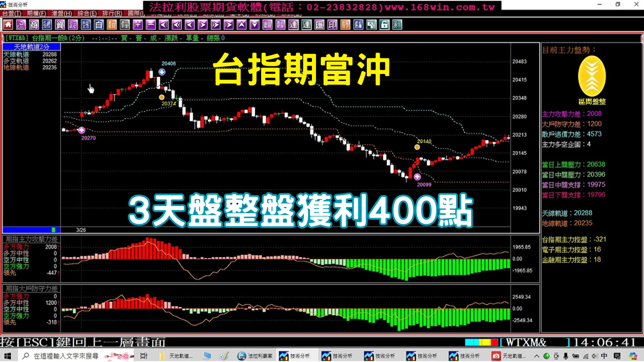
Task: Click the double-right fast forward icon
Action: (x=216, y=25)
